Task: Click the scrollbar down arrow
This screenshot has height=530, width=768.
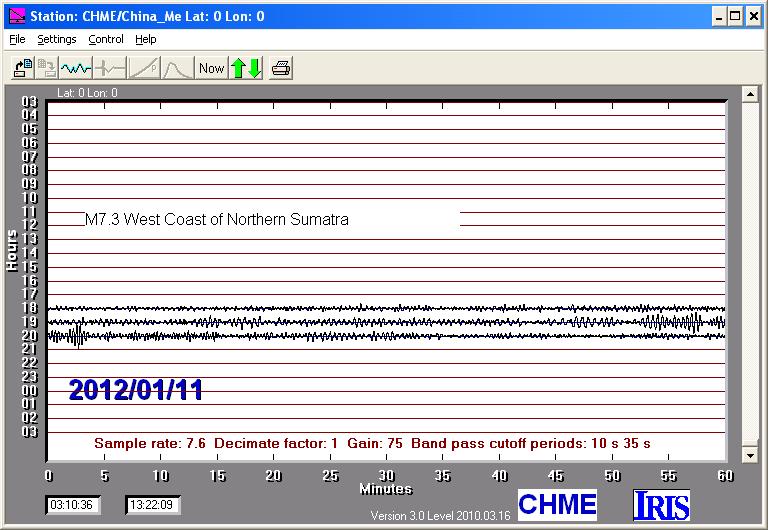Action: 747,453
